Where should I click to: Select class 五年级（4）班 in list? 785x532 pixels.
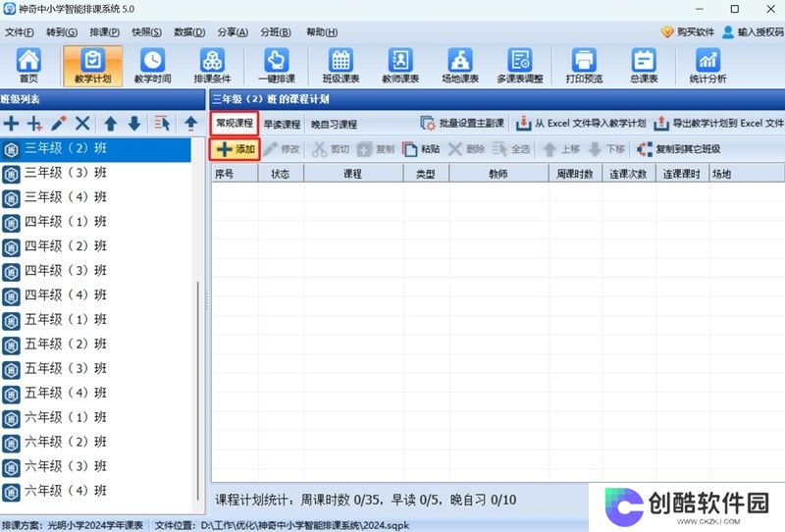95,394
